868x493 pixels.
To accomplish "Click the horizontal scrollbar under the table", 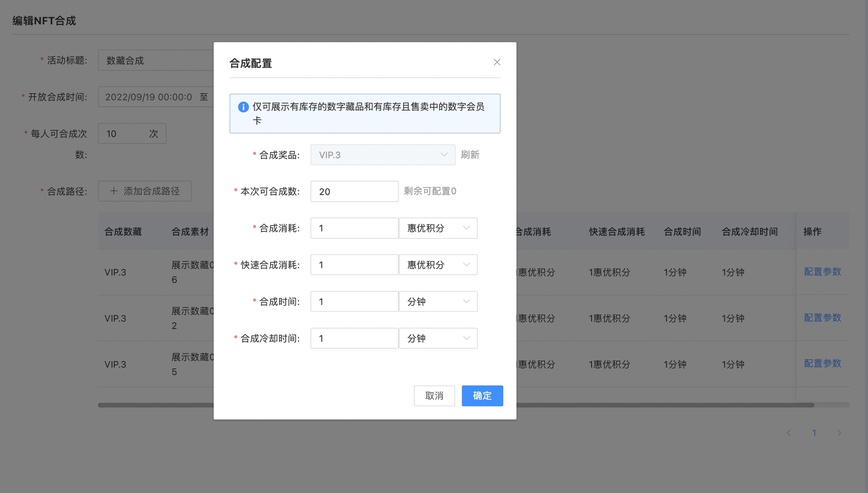I will (x=658, y=405).
